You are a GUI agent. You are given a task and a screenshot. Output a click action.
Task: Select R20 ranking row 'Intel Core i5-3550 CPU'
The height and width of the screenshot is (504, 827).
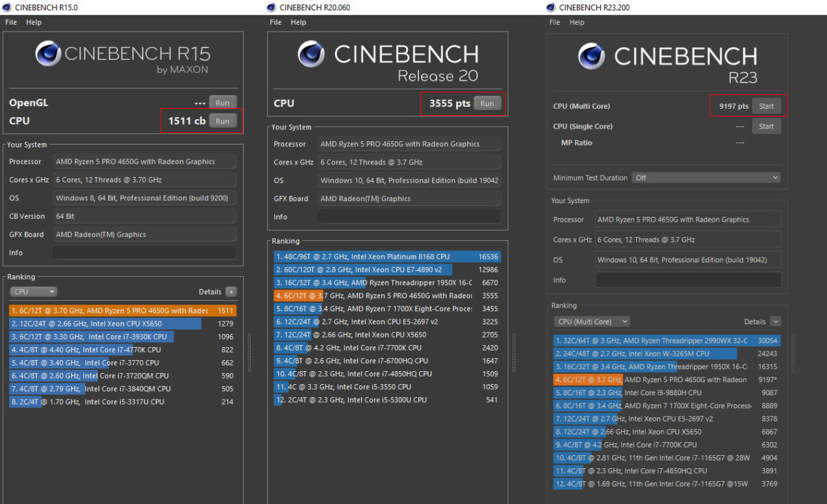point(387,387)
